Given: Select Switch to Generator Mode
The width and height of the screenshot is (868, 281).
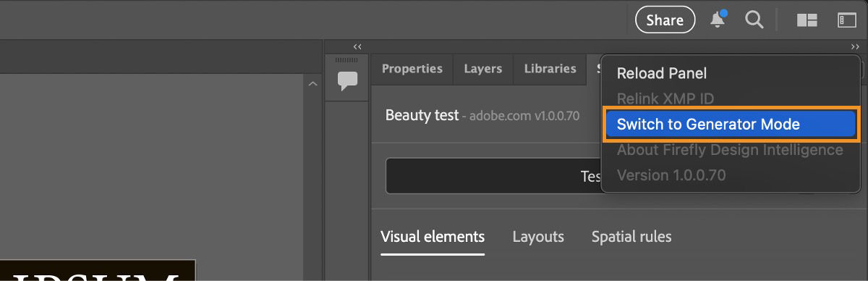Looking at the screenshot, I should point(730,124).
